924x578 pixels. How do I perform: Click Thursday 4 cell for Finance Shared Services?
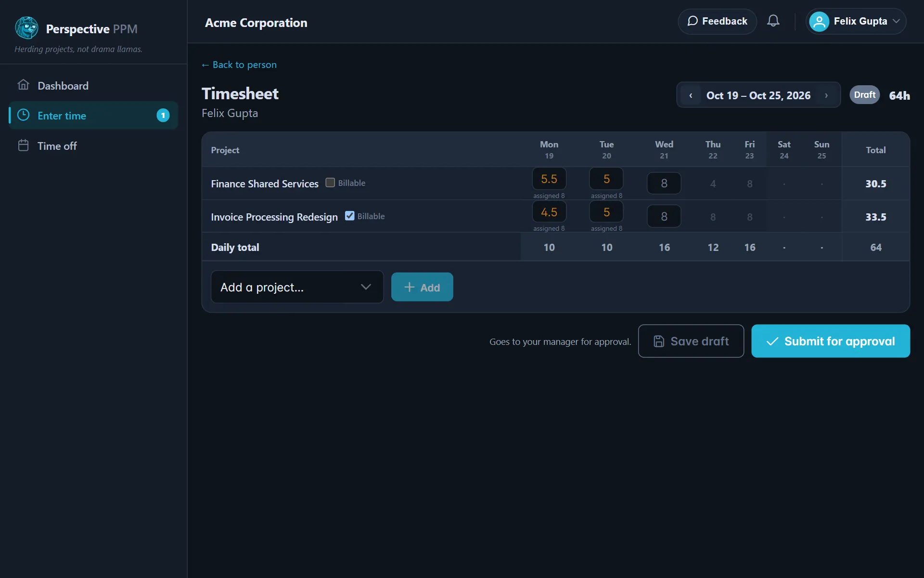(x=713, y=184)
